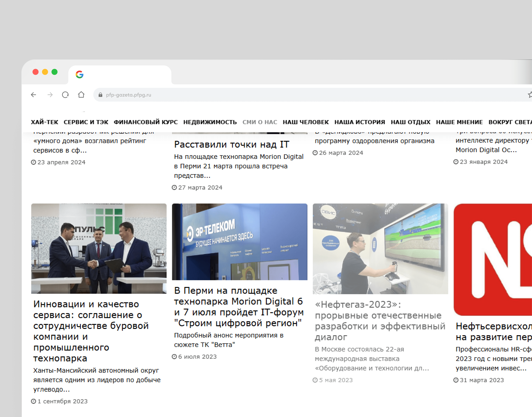Go to the browser home icon
The width and height of the screenshot is (532, 417).
point(81,95)
